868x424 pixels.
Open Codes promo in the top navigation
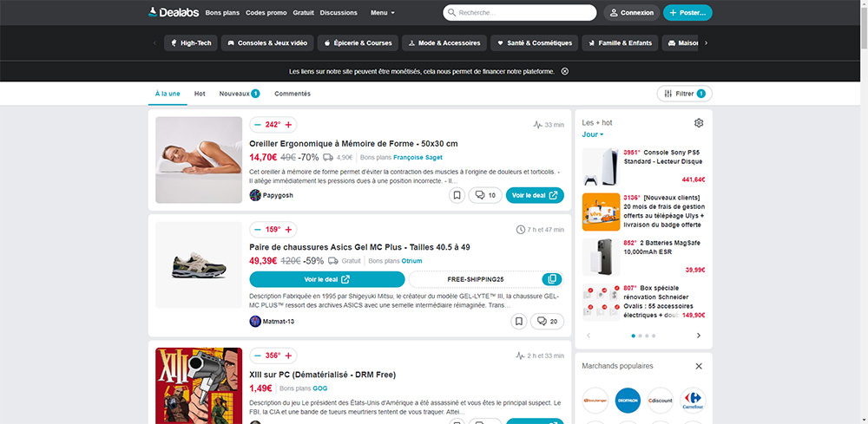[266, 13]
